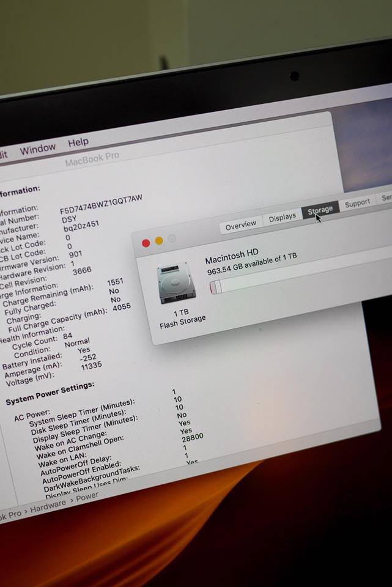Image resolution: width=392 pixels, height=587 pixels.
Task: Select the Storage tab
Action: (x=320, y=210)
